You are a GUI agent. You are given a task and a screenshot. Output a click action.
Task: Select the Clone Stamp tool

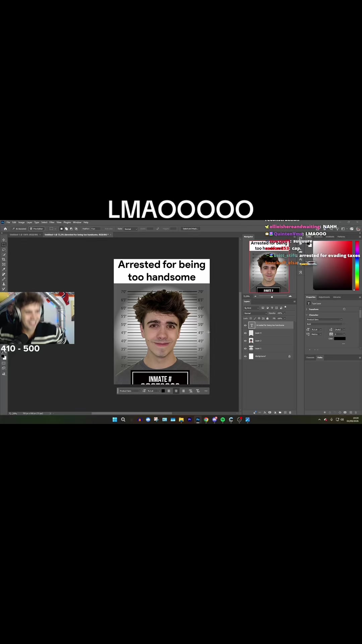tap(4, 284)
